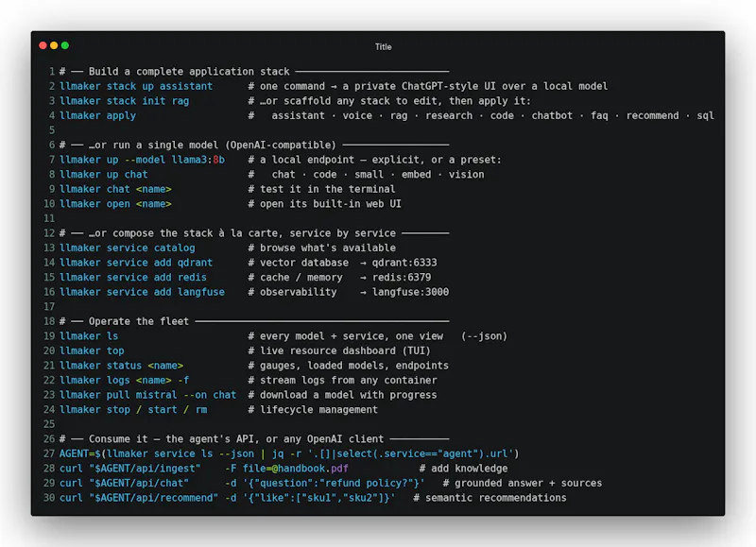
Task: Click 'llmaker service add qdrant' command
Action: [x=136, y=263]
